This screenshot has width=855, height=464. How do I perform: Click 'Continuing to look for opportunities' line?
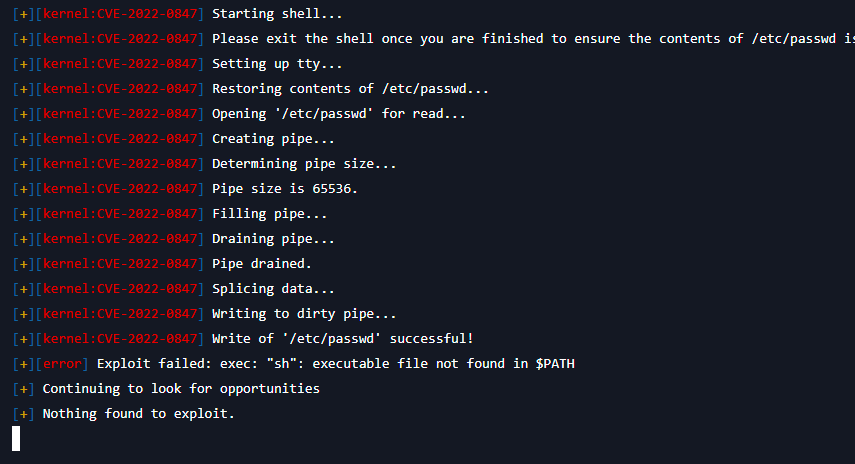(x=181, y=389)
